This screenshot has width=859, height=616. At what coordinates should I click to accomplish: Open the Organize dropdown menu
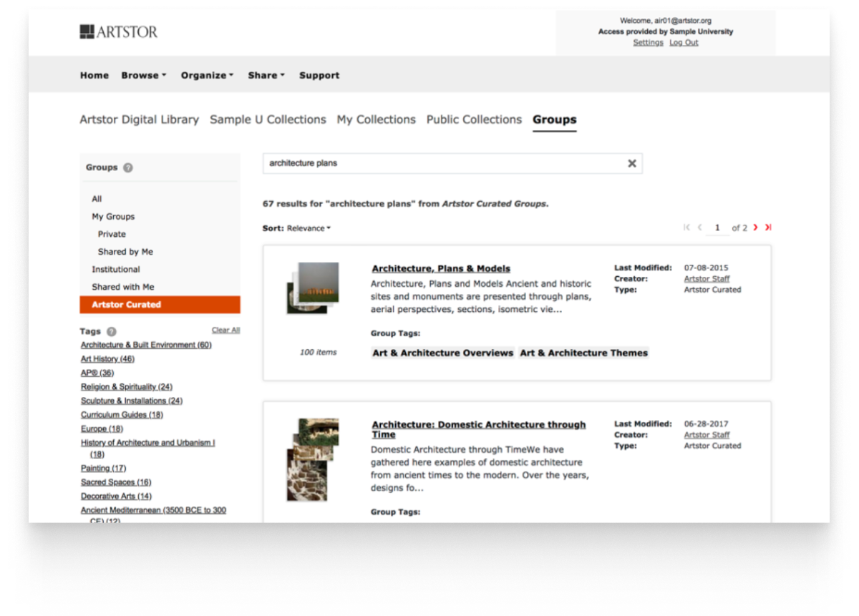(207, 75)
